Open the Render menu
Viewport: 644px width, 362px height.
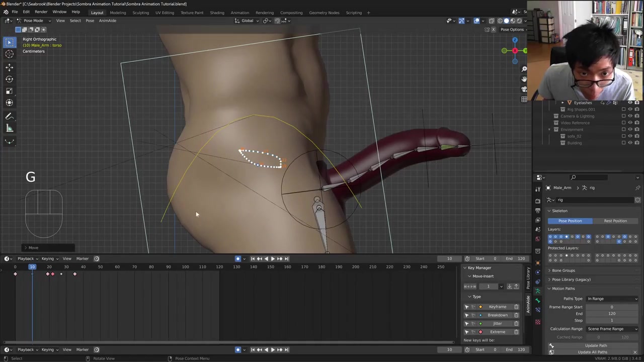click(x=41, y=12)
